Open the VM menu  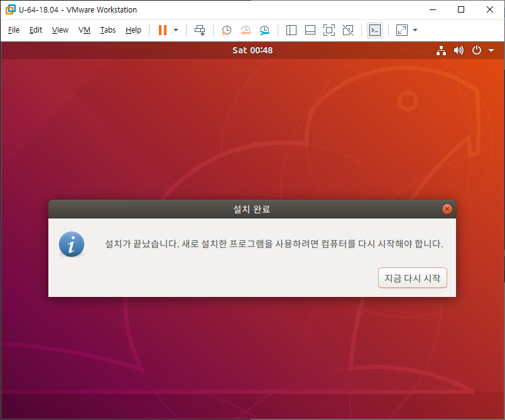coord(84,30)
